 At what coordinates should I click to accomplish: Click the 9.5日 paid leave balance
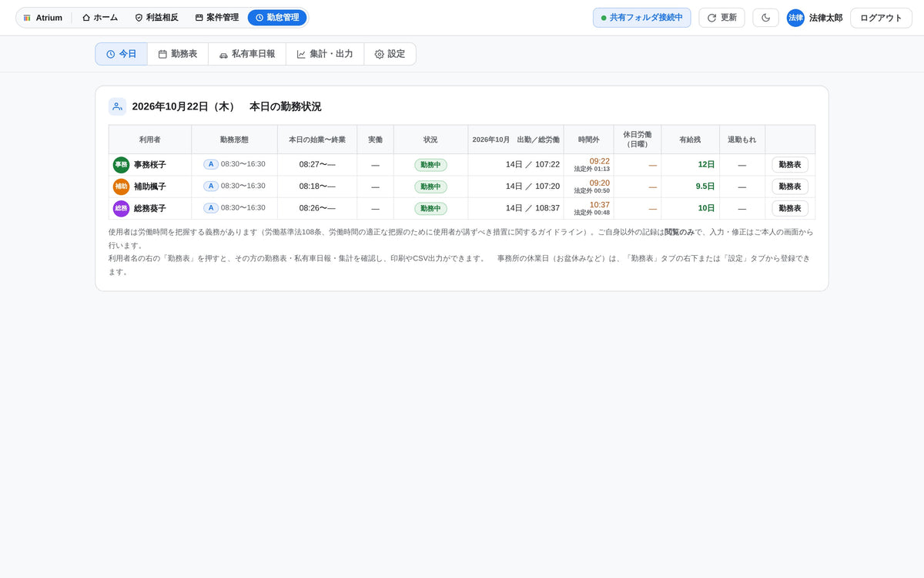(x=705, y=187)
